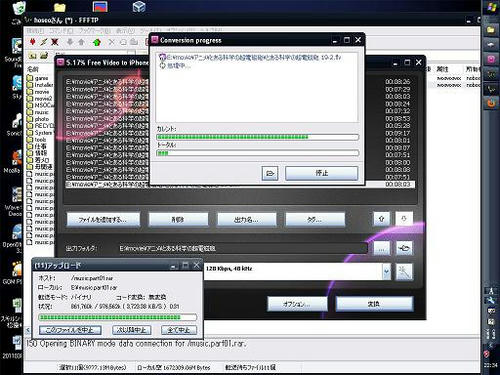Click the 00:07:29 duration row

[x=398, y=89]
